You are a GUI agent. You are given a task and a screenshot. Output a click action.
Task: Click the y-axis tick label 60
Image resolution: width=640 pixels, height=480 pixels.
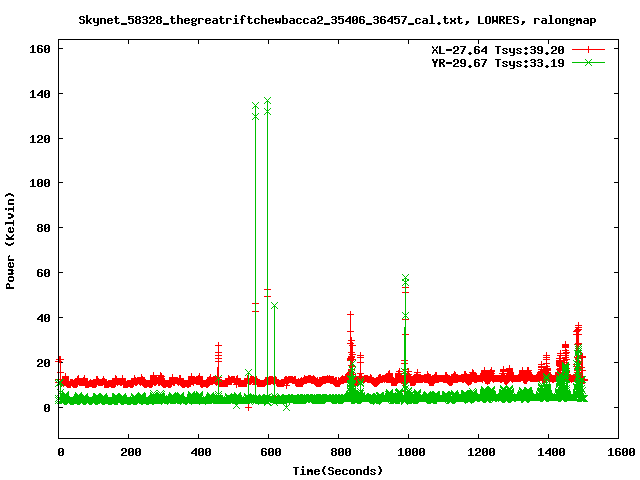pos(44,273)
